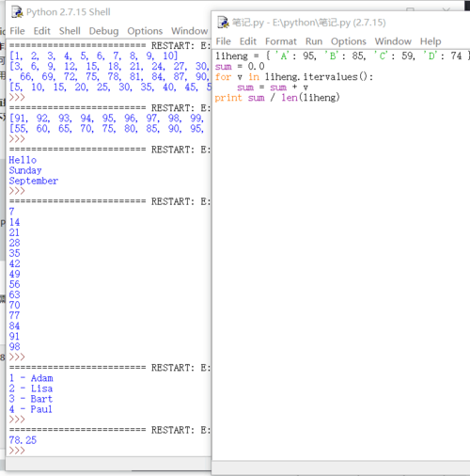Open the Shell window's Window menu
Viewport: 470px width, 476px height.
point(190,31)
